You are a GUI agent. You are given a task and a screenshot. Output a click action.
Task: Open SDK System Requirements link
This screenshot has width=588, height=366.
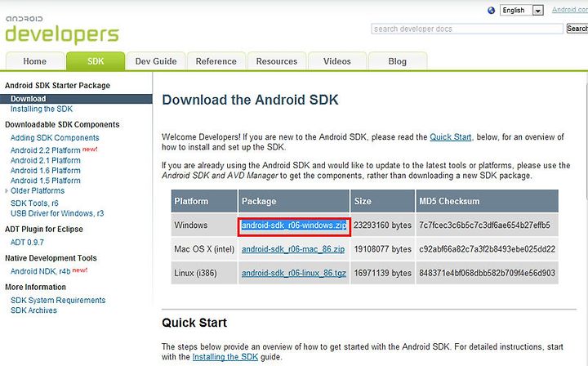click(x=58, y=301)
